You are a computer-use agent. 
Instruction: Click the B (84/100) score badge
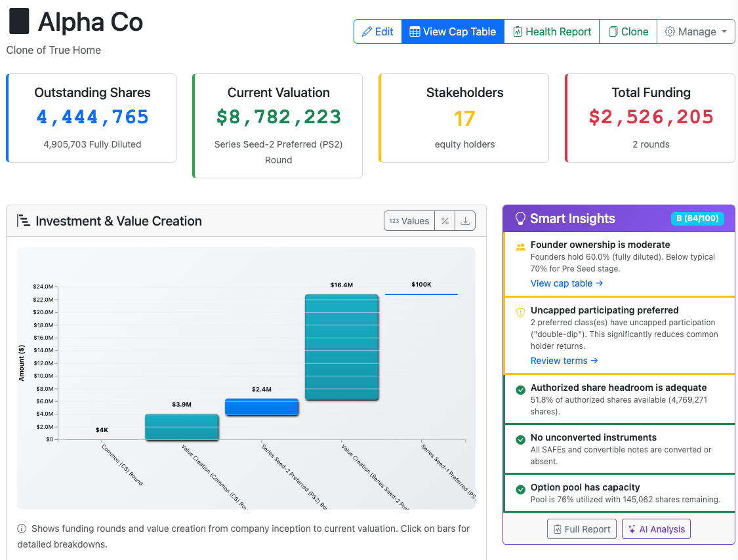(698, 218)
